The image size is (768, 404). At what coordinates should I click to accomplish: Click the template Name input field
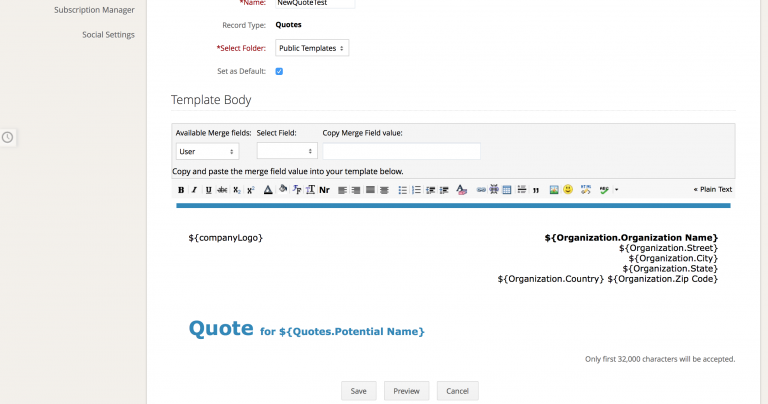pos(315,3)
